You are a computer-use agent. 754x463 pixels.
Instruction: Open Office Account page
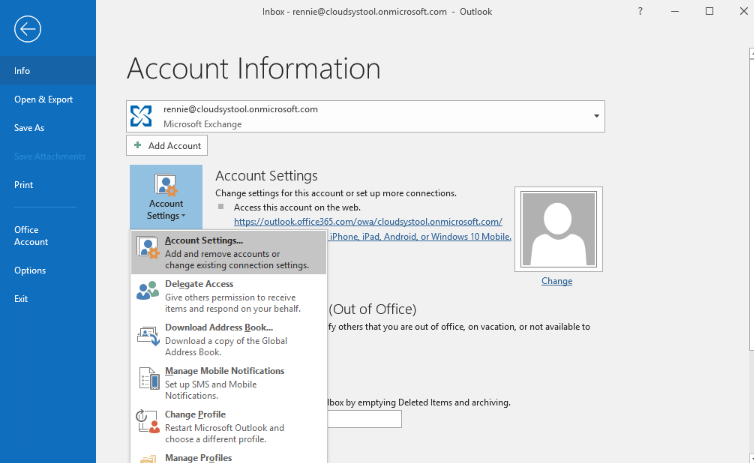pyautogui.click(x=48, y=236)
